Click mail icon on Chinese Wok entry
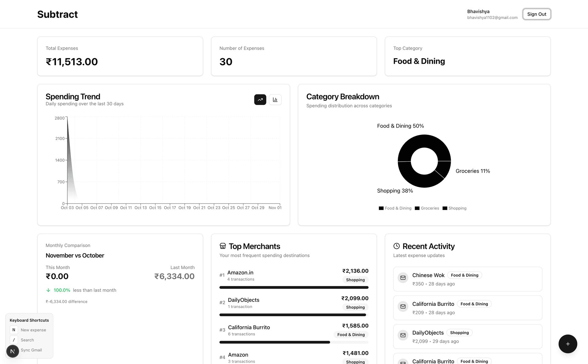588x364 pixels. point(403,278)
